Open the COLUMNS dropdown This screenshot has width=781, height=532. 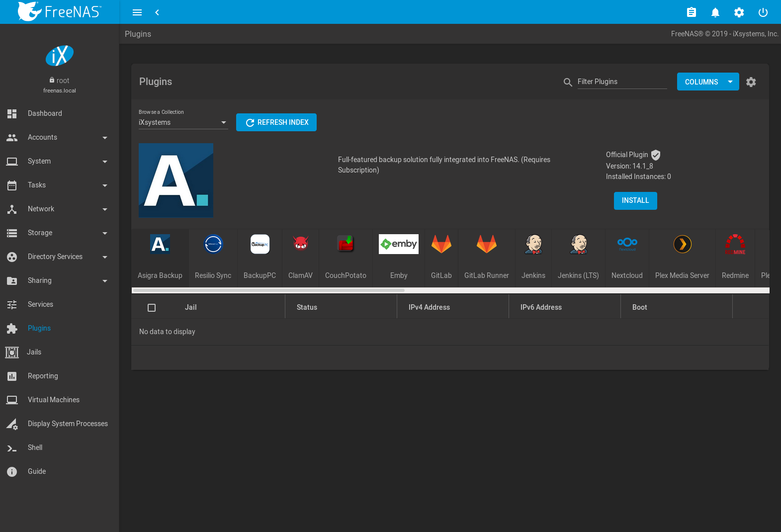click(x=708, y=82)
